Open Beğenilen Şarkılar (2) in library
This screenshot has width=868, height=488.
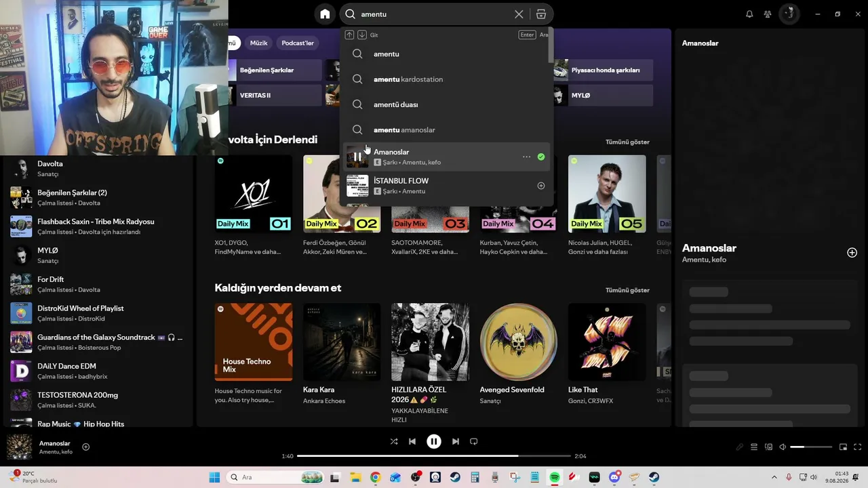click(97, 197)
